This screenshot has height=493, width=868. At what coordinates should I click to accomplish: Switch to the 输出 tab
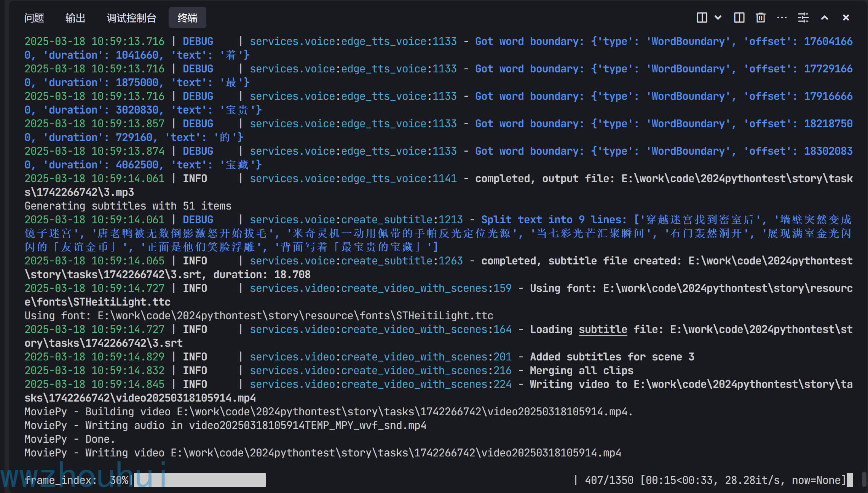(x=75, y=18)
